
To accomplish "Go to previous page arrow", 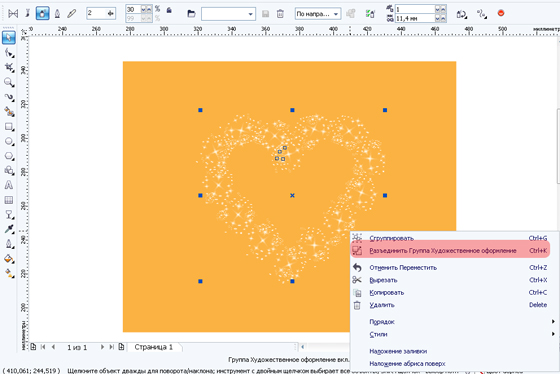I will click(x=54, y=347).
